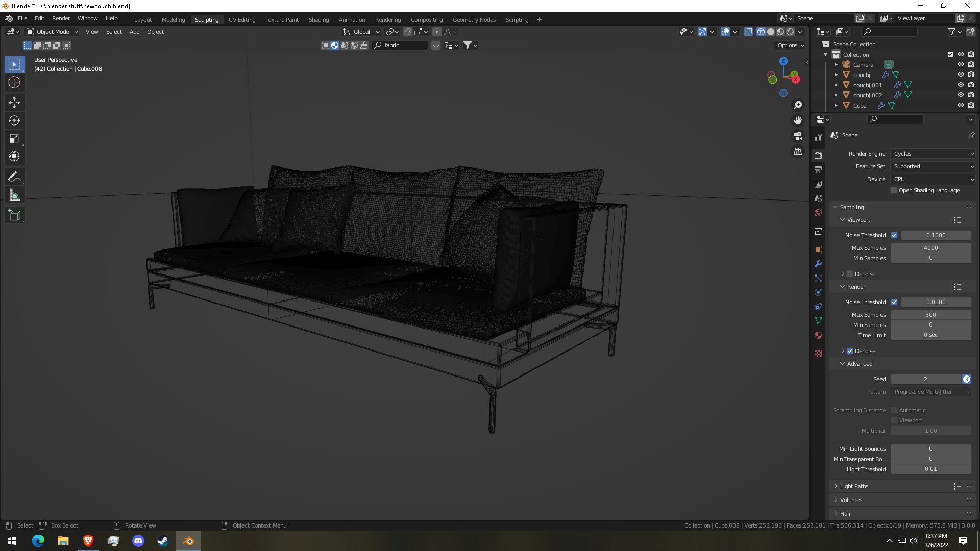Select the Annotate tool

(14, 177)
